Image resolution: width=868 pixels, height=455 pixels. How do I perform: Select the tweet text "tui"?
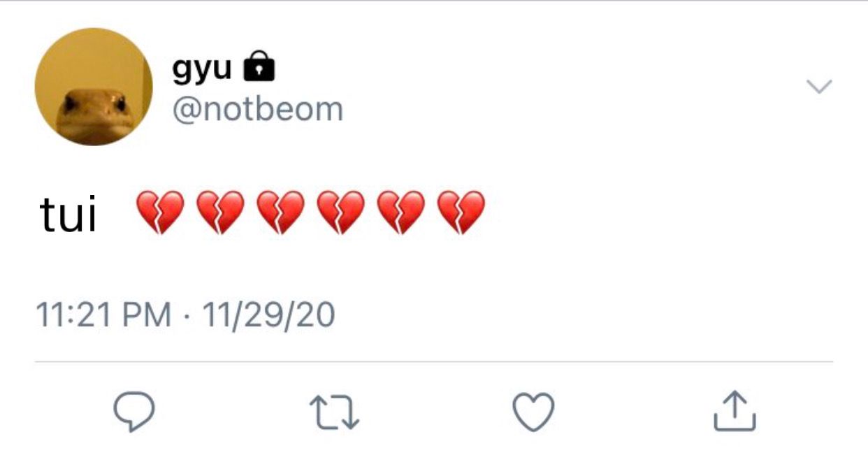[68, 214]
